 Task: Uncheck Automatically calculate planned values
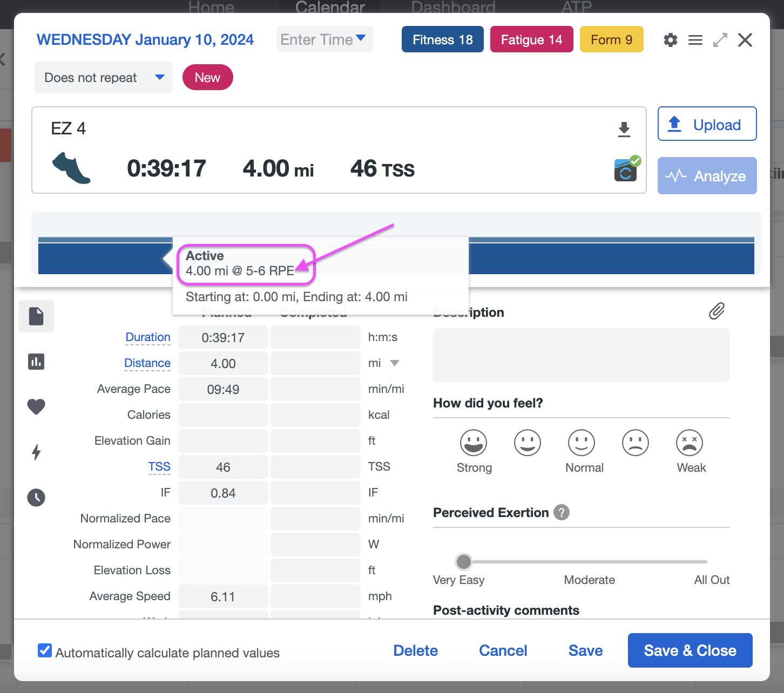(45, 651)
